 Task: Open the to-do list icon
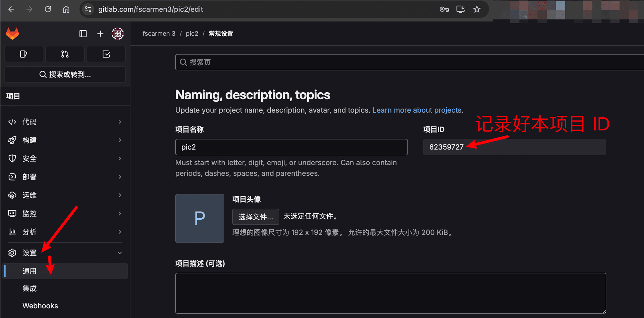pos(106,54)
